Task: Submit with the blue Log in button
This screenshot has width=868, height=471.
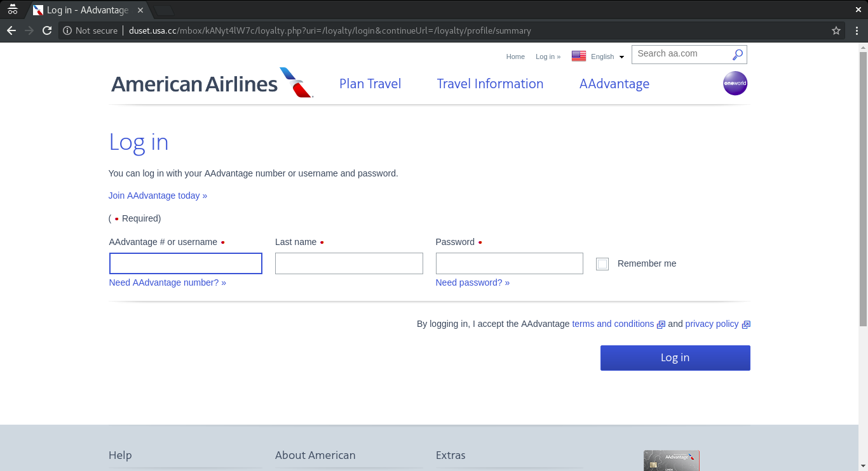Action: 675,358
